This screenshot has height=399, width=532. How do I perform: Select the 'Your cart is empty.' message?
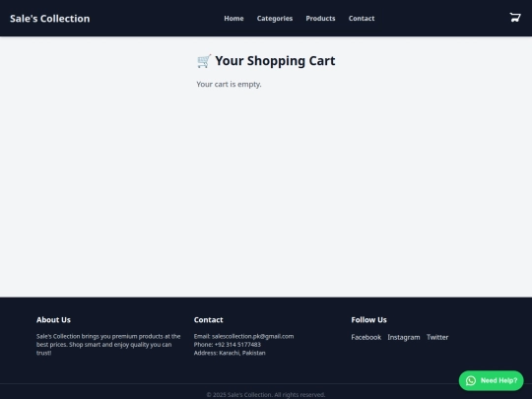(x=229, y=84)
